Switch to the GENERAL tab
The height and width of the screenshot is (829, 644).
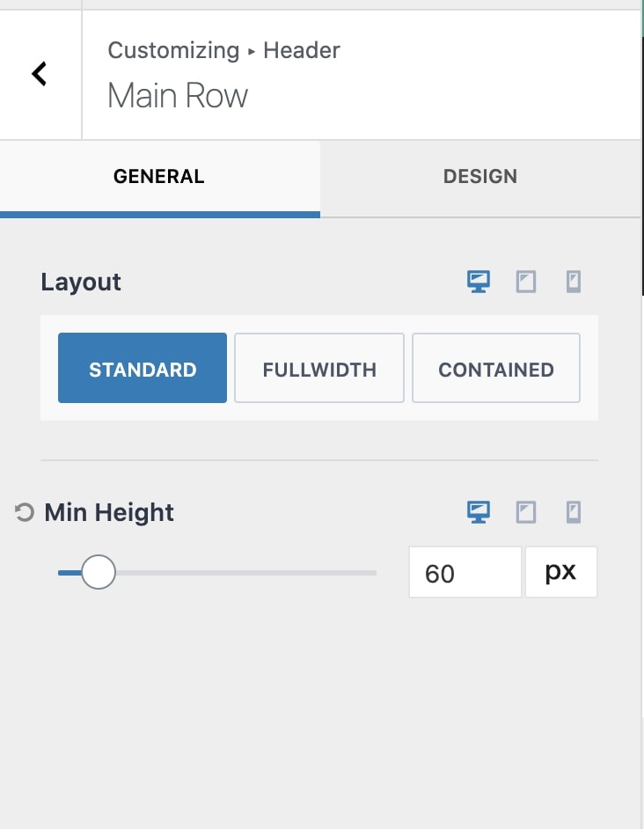(x=159, y=178)
